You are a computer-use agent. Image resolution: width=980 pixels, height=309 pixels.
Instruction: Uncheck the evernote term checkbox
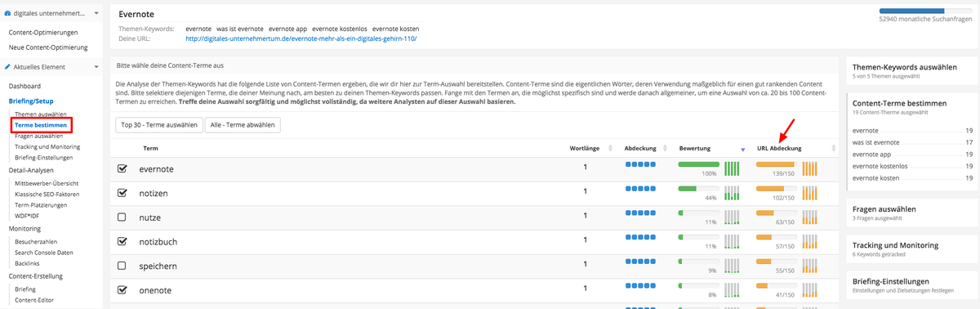pyautogui.click(x=122, y=168)
